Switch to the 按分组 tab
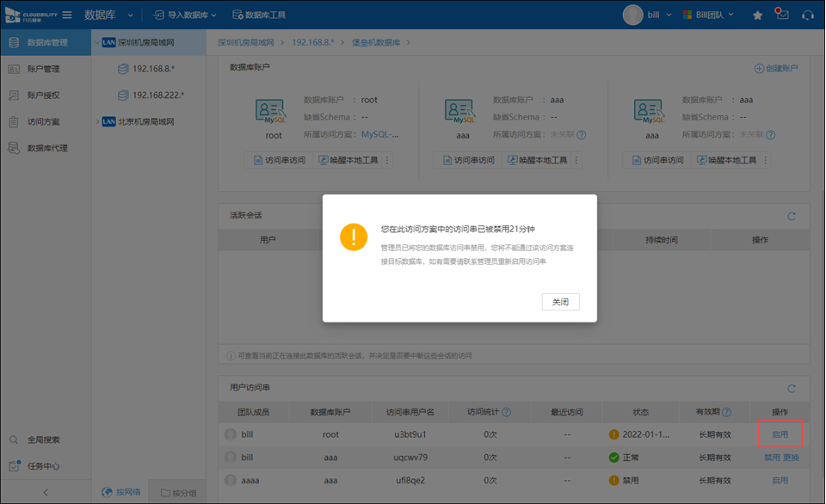826x504 pixels. point(178,493)
